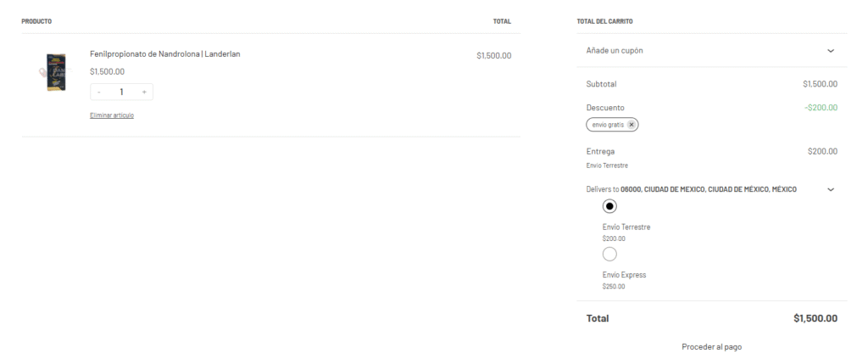The width and height of the screenshot is (868, 359).
Task: Select the Envío Express radio button
Action: tap(609, 254)
